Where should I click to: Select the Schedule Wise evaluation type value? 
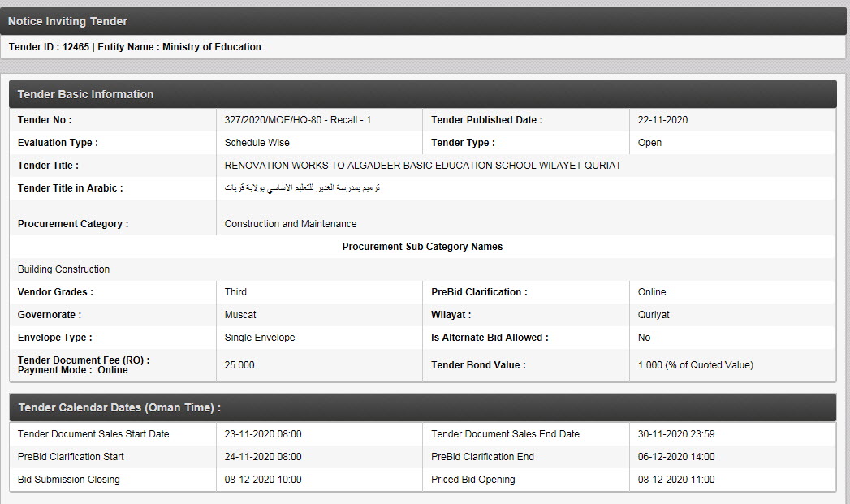coord(257,143)
